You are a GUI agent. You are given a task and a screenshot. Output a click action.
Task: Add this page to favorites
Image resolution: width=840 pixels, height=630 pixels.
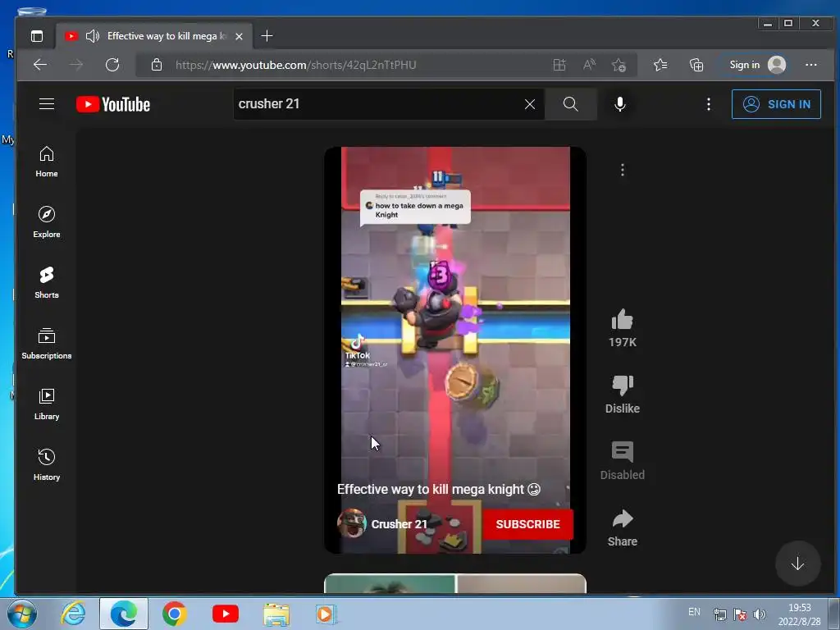click(619, 65)
